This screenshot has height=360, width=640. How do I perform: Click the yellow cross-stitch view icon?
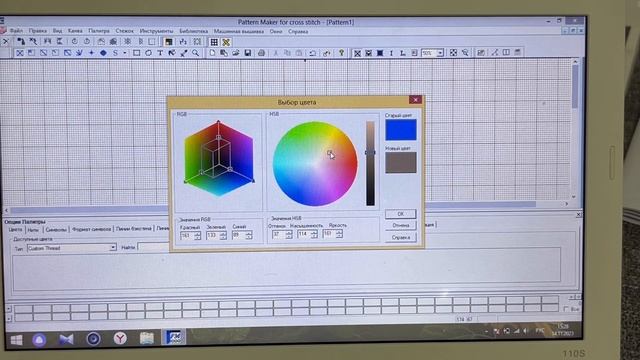(x=226, y=42)
